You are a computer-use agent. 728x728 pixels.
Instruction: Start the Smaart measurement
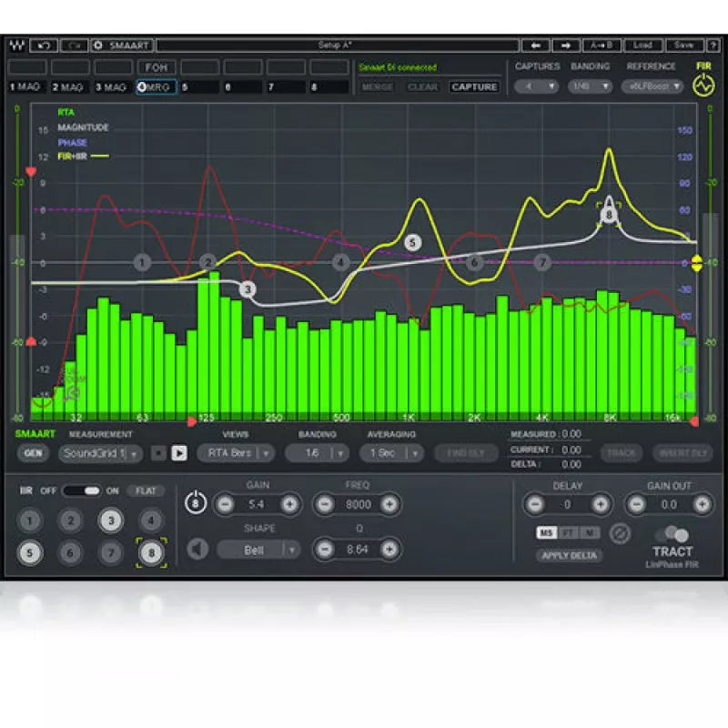(179, 453)
